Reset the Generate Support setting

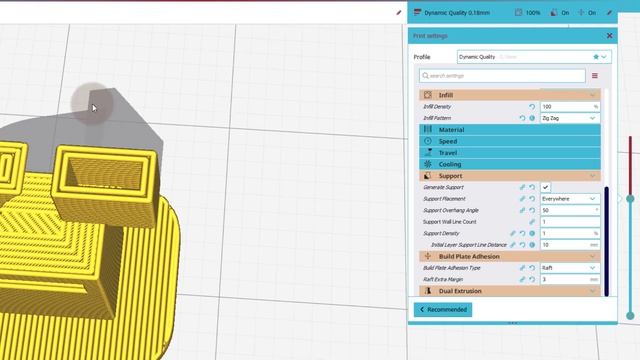pos(532,187)
